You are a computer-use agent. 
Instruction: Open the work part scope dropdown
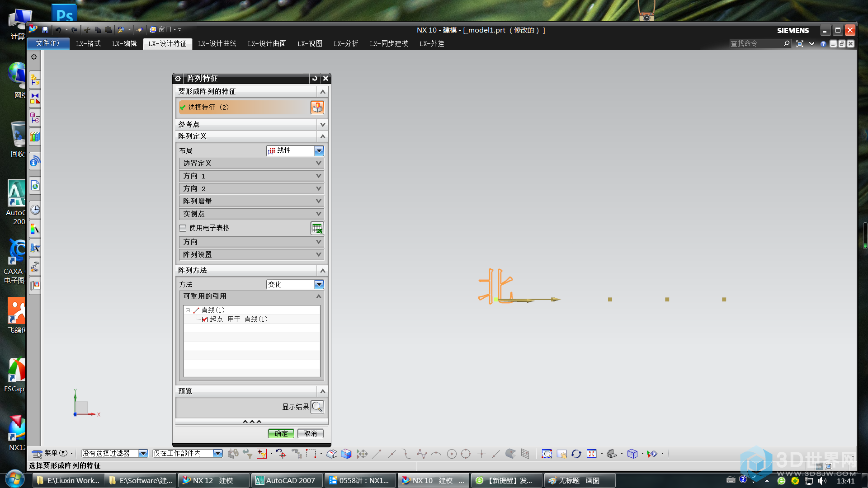click(188, 453)
